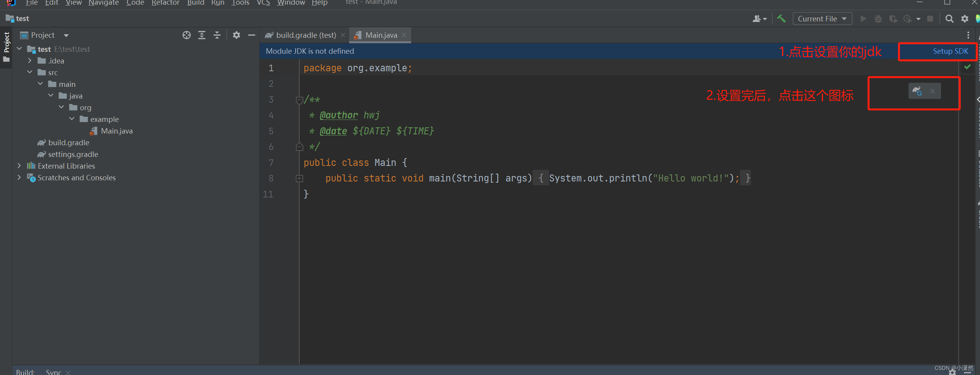Expand Scratches and Consoles node
The width and height of the screenshot is (980, 375).
click(x=19, y=178)
